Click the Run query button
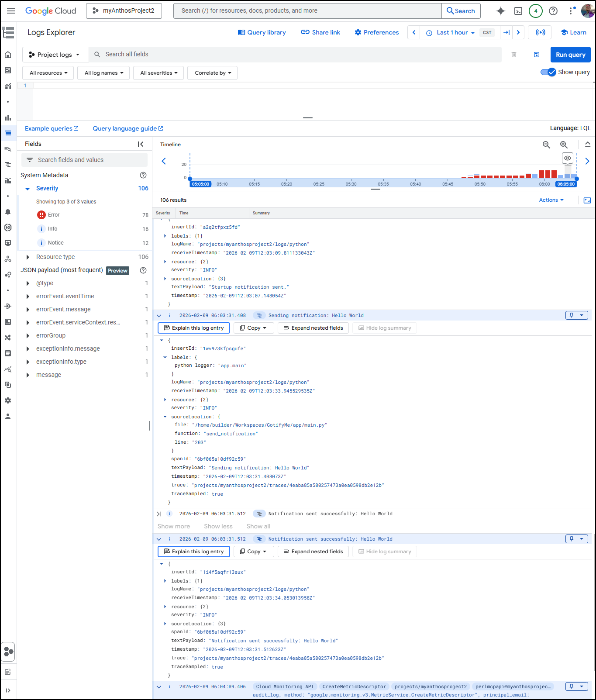The width and height of the screenshot is (596, 700). 570,55
